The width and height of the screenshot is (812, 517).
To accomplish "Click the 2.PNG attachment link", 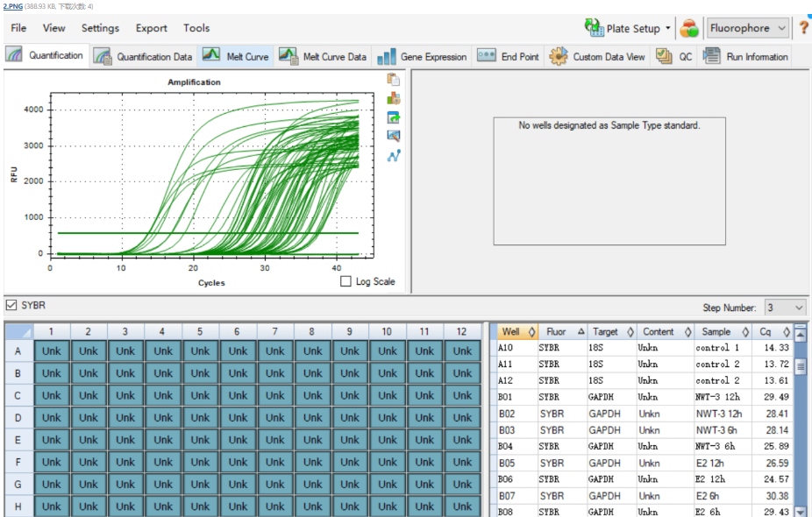I will (x=12, y=6).
